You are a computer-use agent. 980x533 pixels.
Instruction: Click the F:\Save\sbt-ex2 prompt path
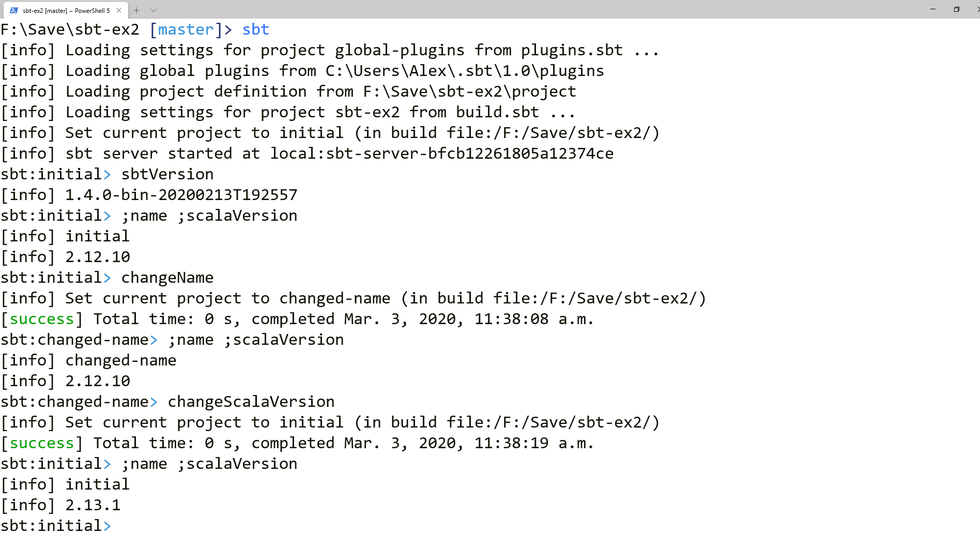point(70,29)
